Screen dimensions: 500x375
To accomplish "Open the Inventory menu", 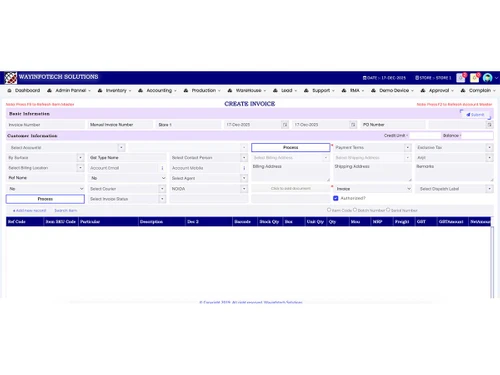I will coord(115,90).
